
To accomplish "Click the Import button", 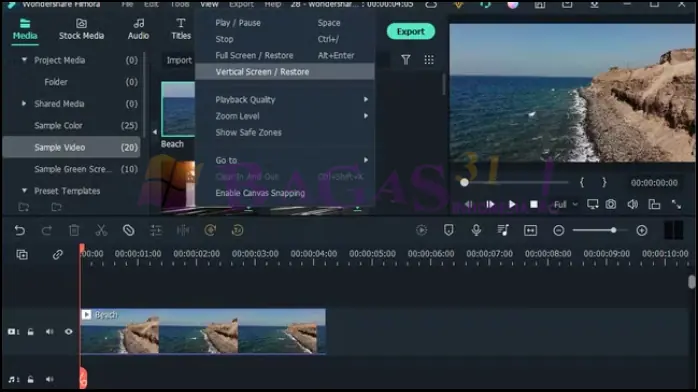I will coord(179,60).
